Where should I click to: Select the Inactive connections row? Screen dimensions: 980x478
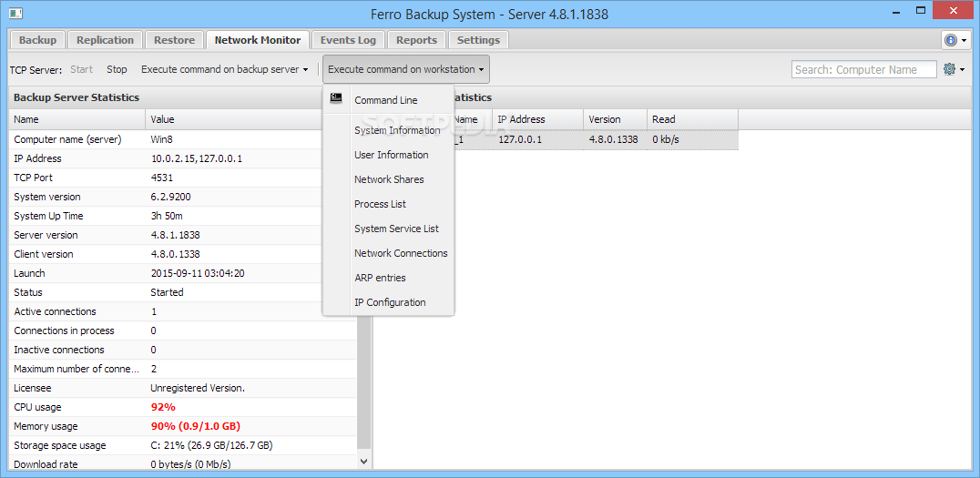click(x=183, y=350)
